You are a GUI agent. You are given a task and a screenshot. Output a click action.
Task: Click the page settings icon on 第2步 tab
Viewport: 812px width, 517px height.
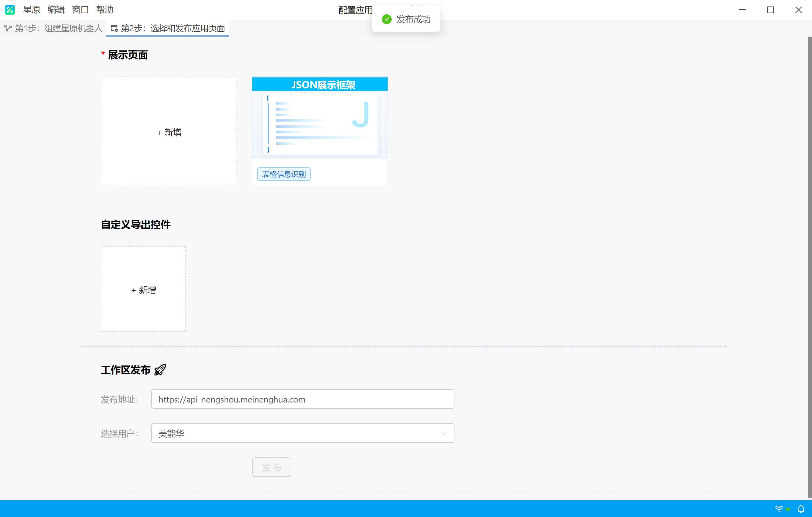(x=114, y=29)
